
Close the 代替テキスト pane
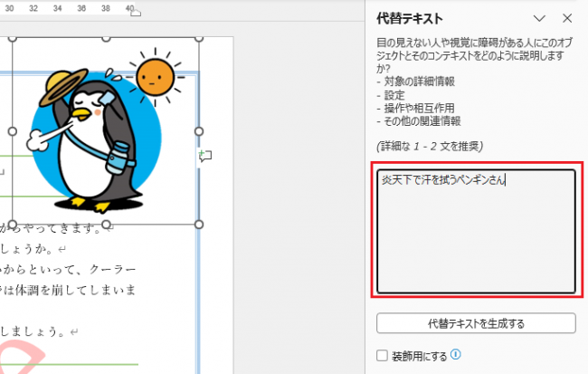tap(567, 18)
